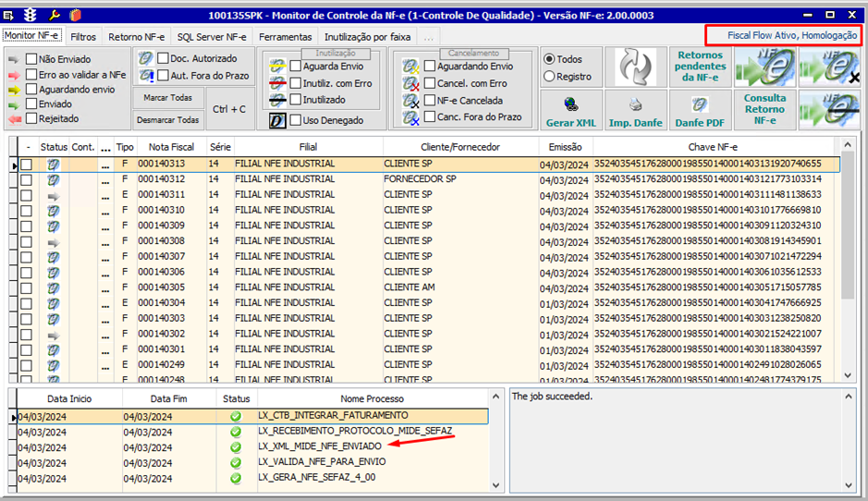The width and height of the screenshot is (868, 501).
Task: Click scroll down arrow of invoice grid
Action: coord(850,376)
